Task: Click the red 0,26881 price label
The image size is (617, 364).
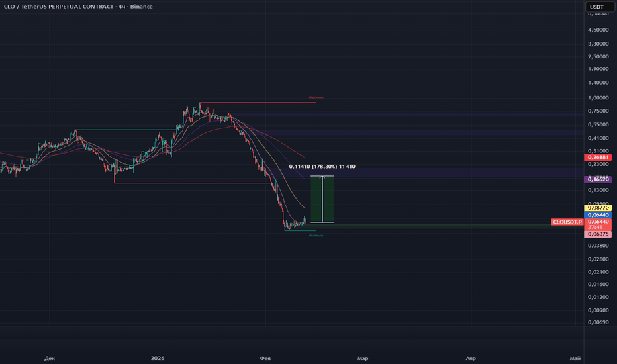Action: pyautogui.click(x=598, y=157)
